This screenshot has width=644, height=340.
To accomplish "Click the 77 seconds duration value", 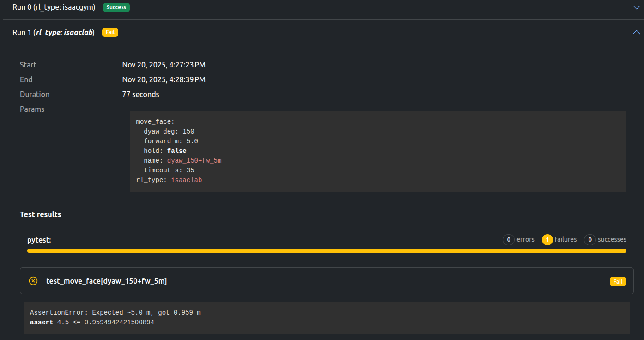I will click(140, 94).
